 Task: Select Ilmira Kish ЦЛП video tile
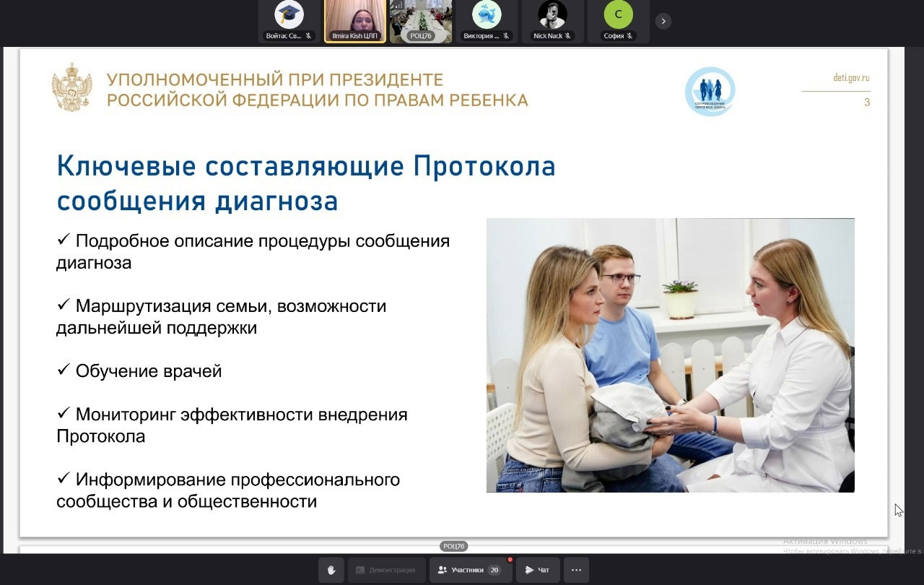pos(354,17)
